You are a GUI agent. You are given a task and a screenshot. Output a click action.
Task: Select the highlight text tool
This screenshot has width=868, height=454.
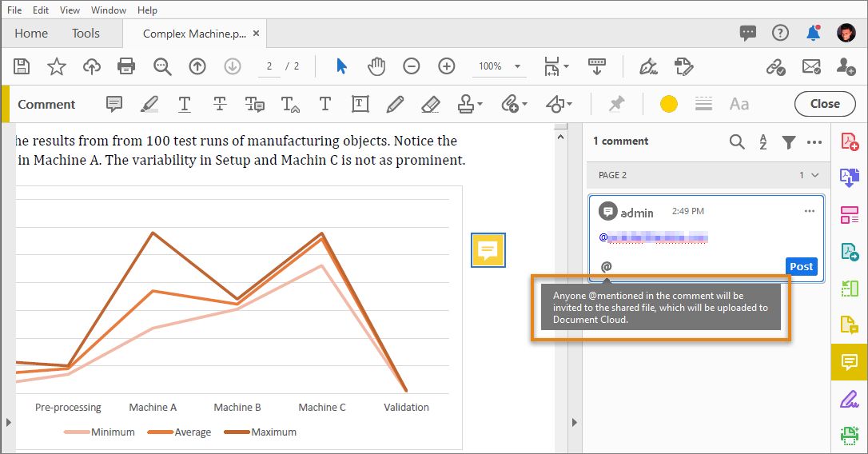pyautogui.click(x=149, y=104)
